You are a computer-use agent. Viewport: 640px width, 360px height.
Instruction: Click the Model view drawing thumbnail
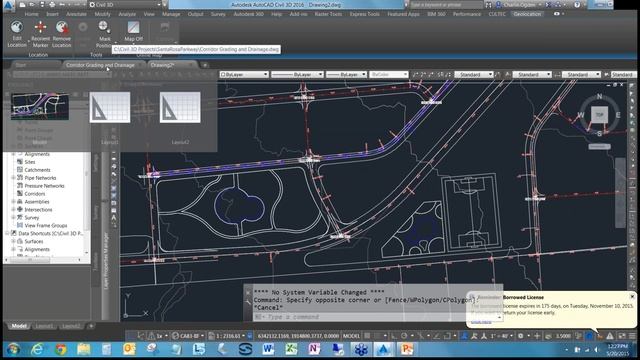coord(40,107)
